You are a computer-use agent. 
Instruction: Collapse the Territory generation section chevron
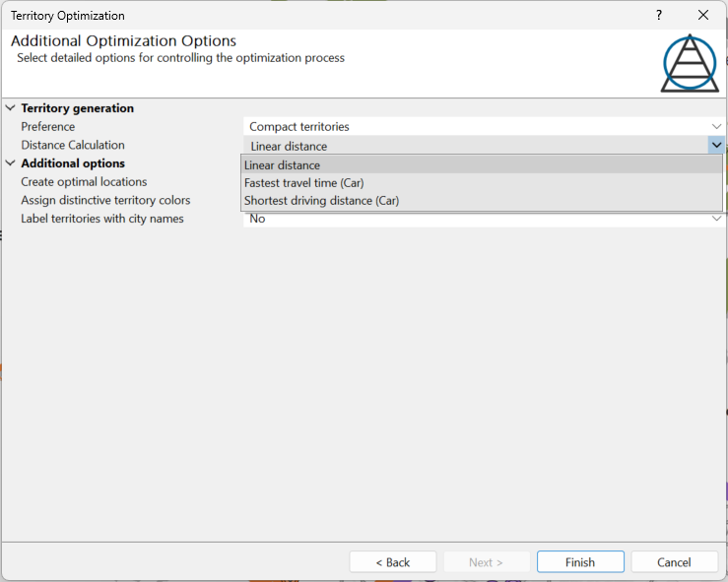11,108
